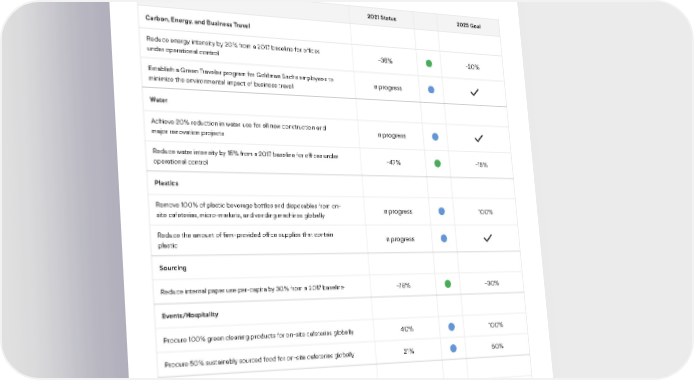Click the 2025 Goal column header

[x=469, y=25]
